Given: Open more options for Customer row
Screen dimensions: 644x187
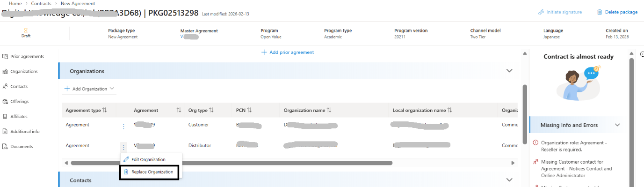Looking at the screenshot, I should point(123,126).
